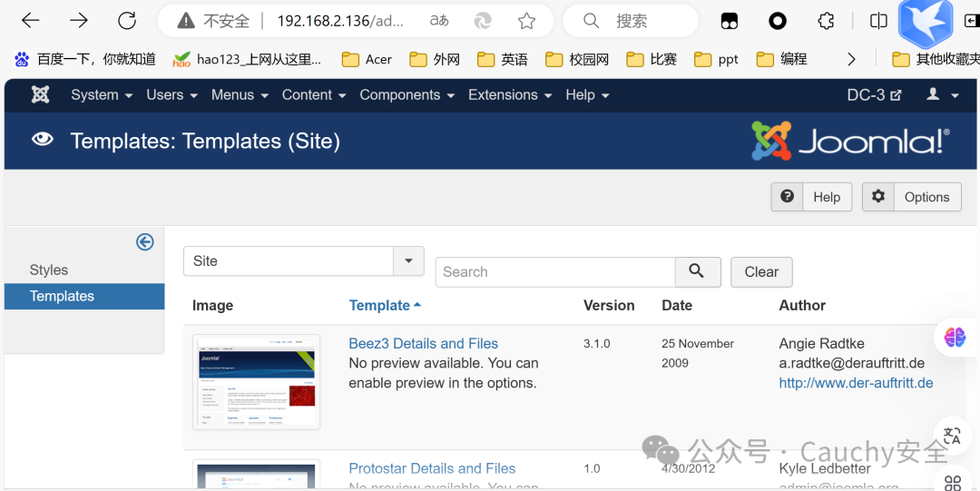Image resolution: width=980 pixels, height=491 pixels.
Task: Open the DC-3 site preview link
Action: (x=875, y=95)
